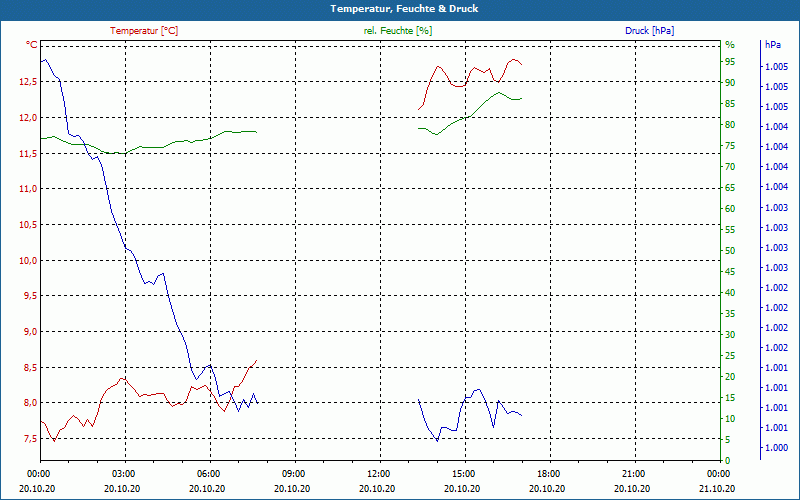Click '7,5' on the temperature axis

coord(30,438)
